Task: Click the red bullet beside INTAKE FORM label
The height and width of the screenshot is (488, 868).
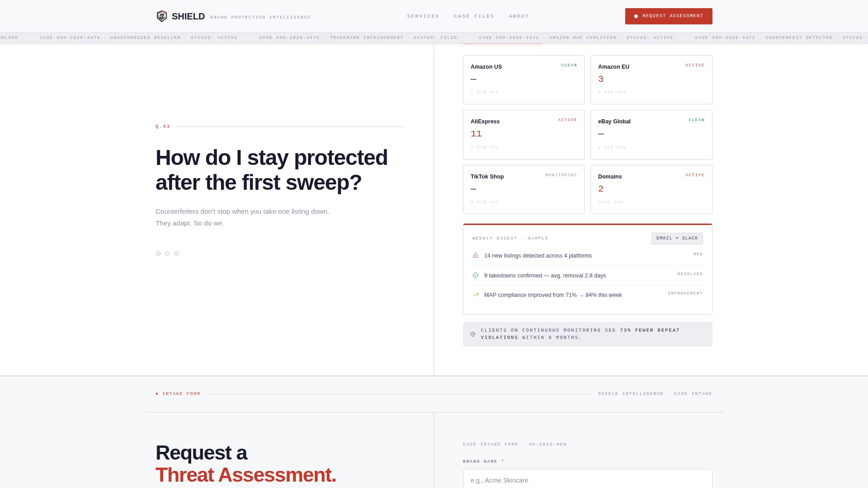Action: point(157,394)
